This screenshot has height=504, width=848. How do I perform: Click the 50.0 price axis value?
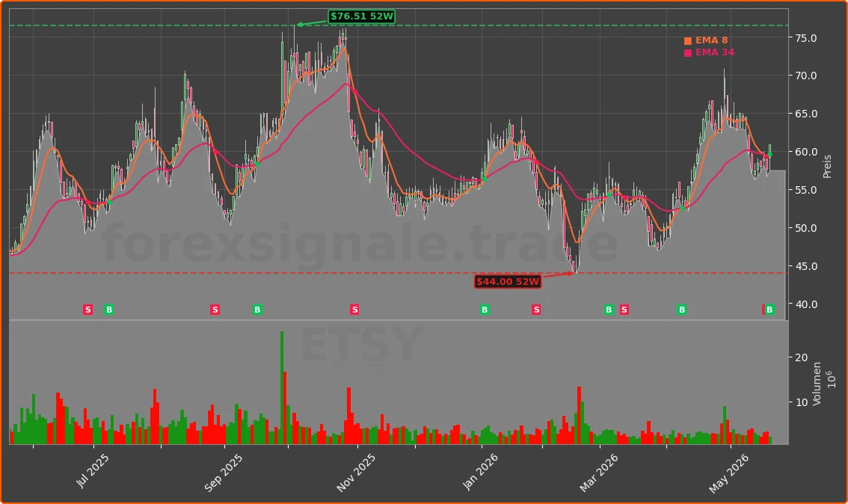point(806,228)
